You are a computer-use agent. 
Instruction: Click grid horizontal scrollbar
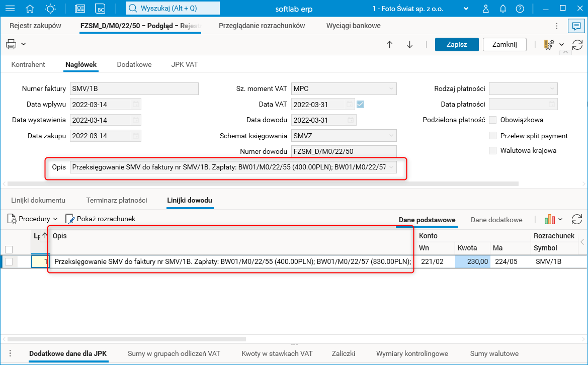coord(127,339)
